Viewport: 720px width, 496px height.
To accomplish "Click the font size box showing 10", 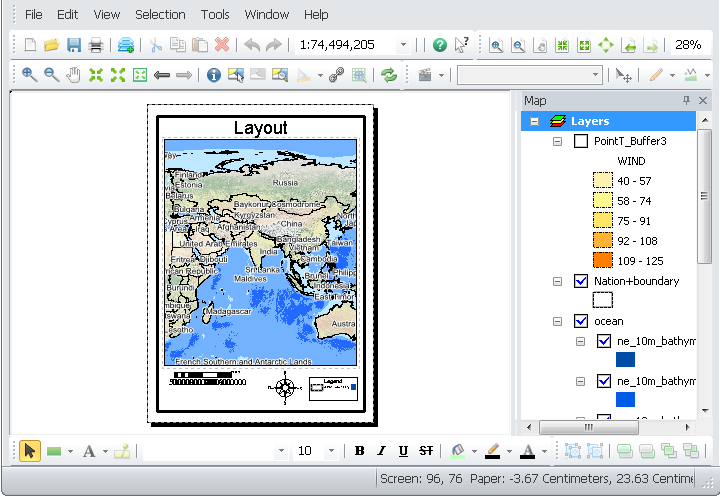I will (x=305, y=451).
